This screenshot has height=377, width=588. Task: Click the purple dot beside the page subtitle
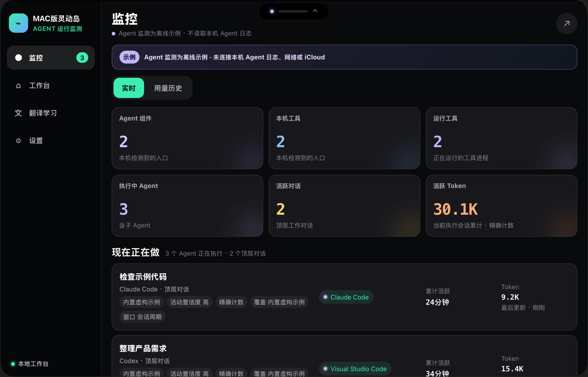[x=113, y=34]
